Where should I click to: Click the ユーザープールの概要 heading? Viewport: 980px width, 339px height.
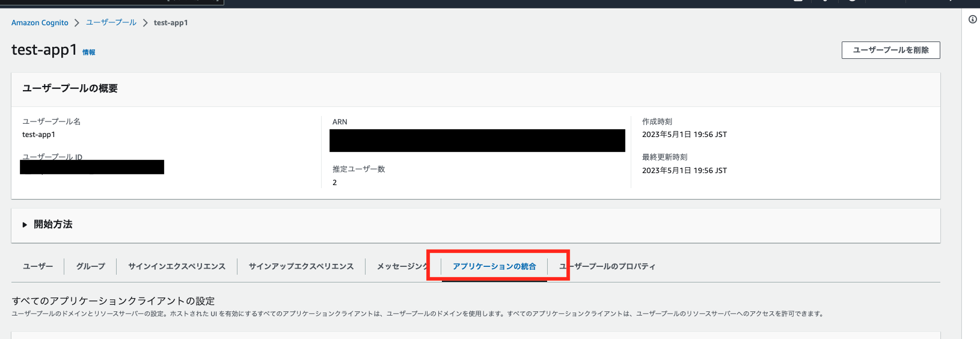[x=70, y=88]
